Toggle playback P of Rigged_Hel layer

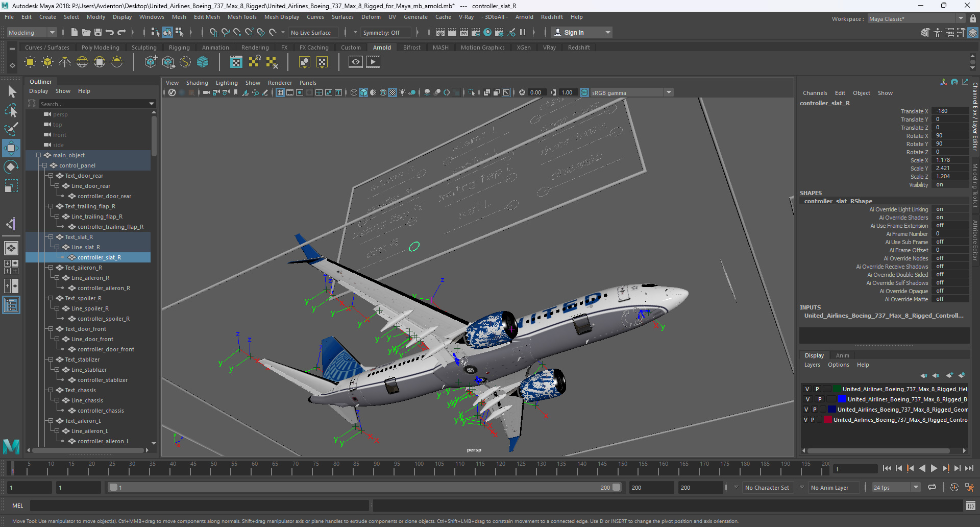tap(817, 389)
